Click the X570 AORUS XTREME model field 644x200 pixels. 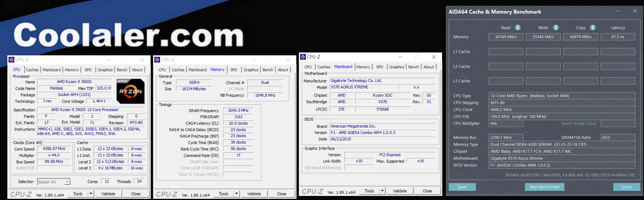(x=363, y=87)
